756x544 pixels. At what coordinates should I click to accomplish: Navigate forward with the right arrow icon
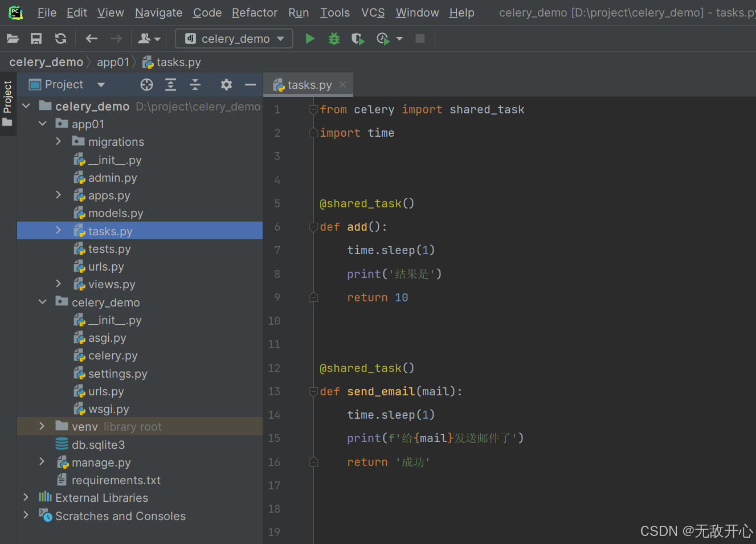(116, 39)
